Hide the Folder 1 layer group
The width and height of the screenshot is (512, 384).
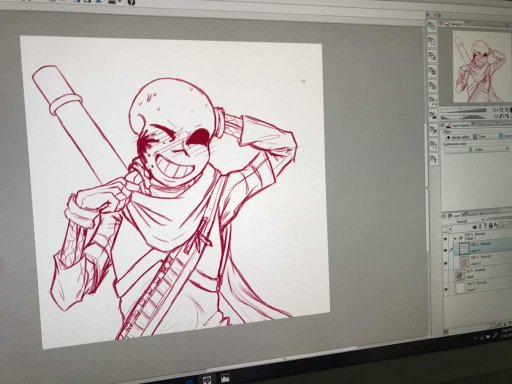click(x=446, y=238)
